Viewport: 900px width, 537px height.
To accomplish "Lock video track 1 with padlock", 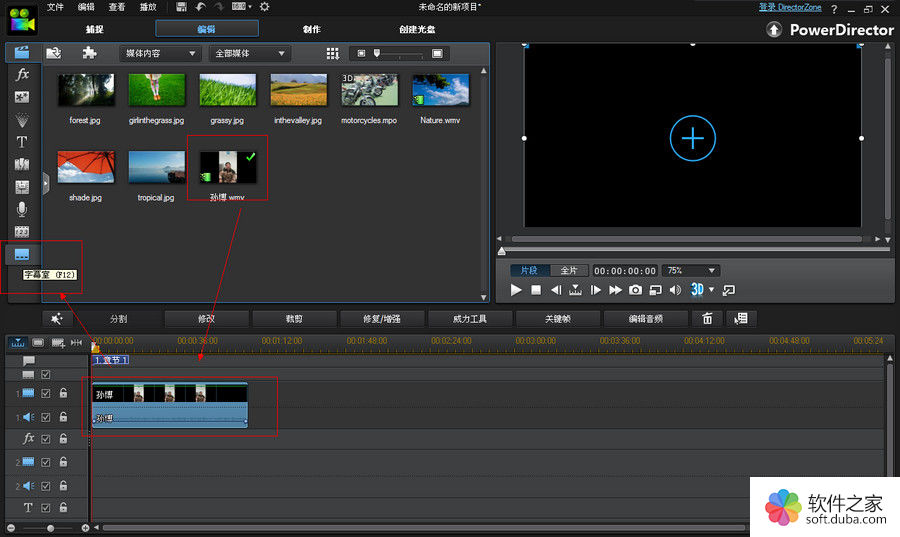I will click(64, 393).
